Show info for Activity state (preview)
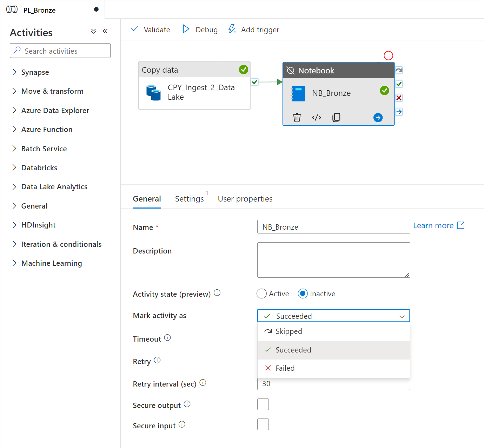 217,292
